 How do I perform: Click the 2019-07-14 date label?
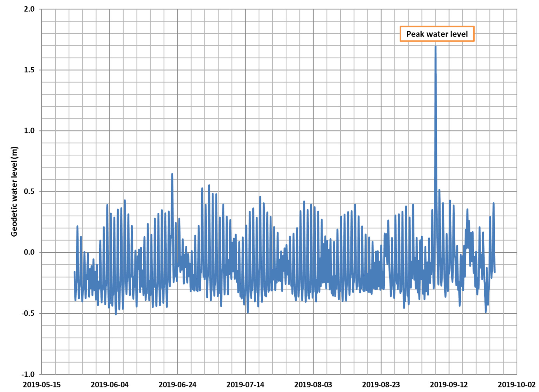245,385
